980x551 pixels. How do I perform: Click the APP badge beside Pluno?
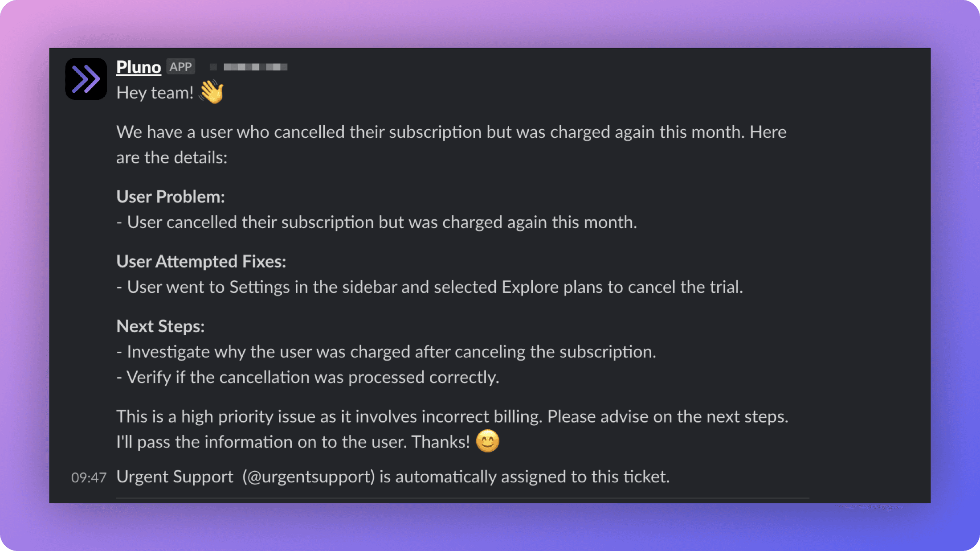(x=180, y=67)
